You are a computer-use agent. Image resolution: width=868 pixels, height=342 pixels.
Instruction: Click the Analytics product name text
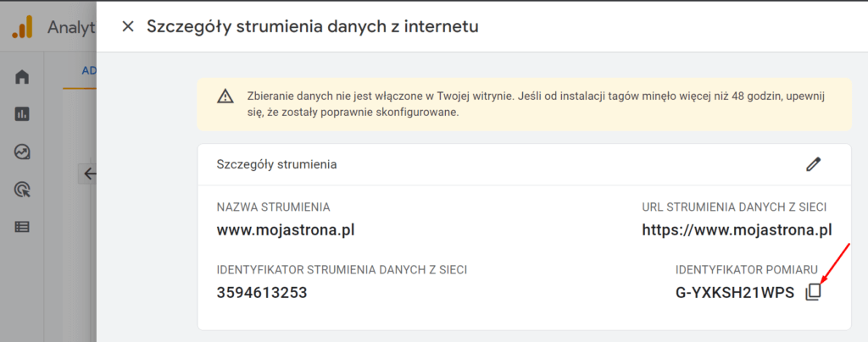(x=72, y=27)
